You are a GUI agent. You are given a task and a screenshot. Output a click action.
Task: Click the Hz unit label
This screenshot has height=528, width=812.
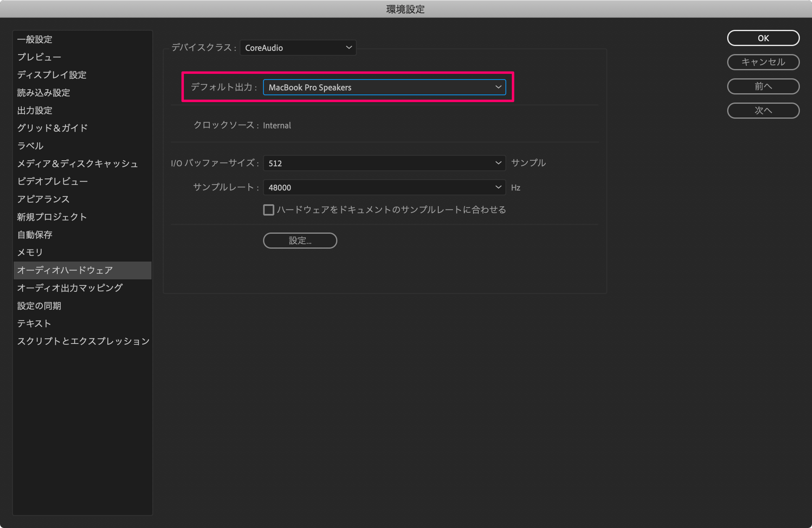coord(516,188)
